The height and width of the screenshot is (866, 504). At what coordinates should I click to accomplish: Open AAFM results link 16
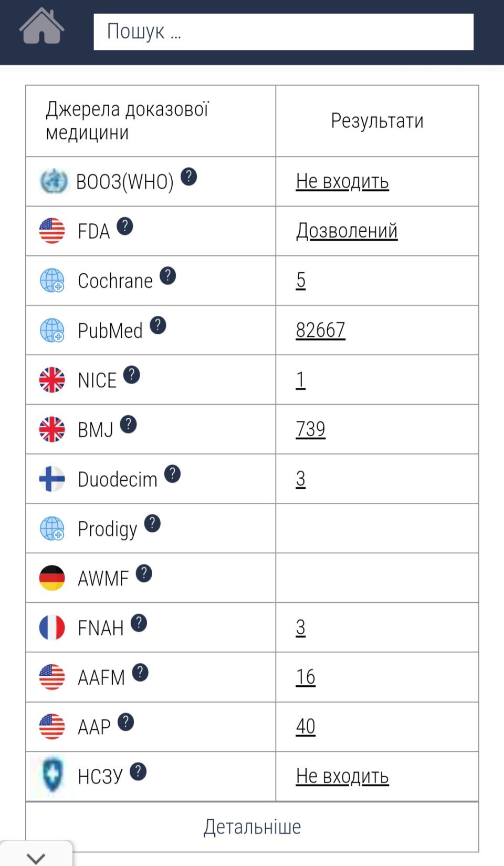(x=305, y=677)
